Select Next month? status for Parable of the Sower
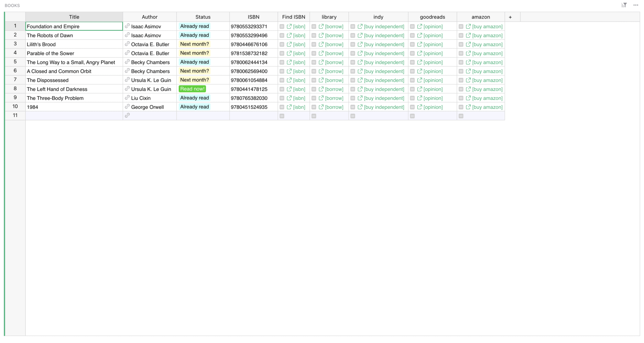The image size is (644, 343). (194, 53)
